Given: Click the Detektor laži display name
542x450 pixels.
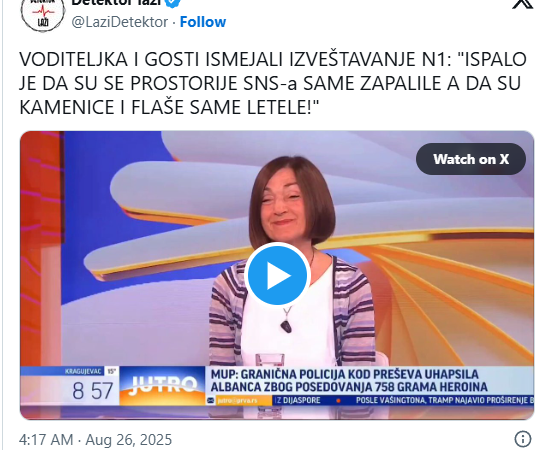Looking at the screenshot, I should coord(116,3).
